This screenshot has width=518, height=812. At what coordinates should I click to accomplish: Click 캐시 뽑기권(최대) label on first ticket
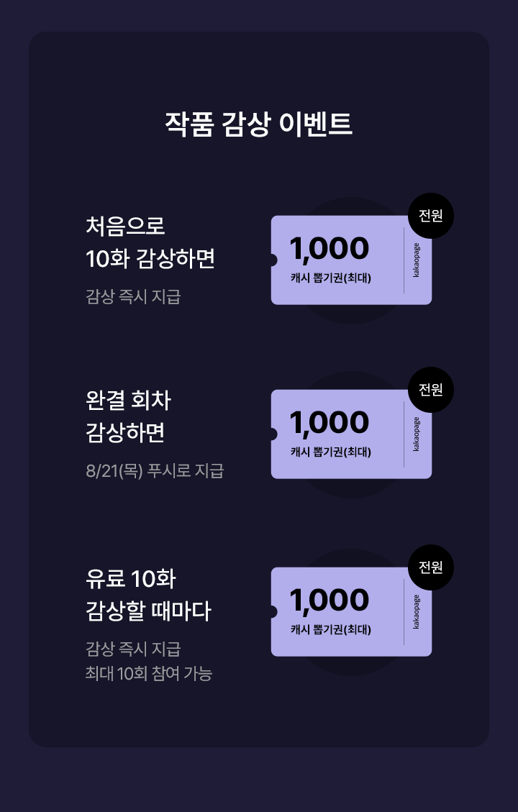[x=330, y=278]
